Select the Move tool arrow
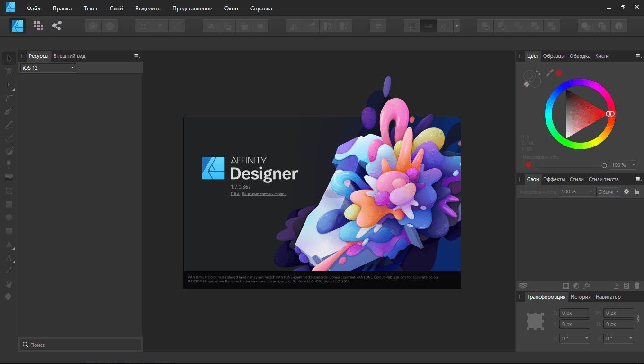This screenshot has width=644, height=364. [9, 58]
